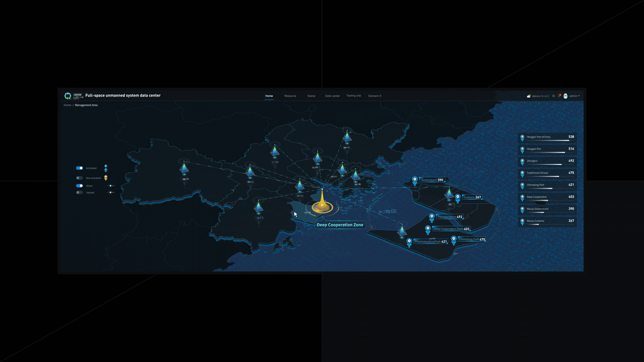Click the Zhonghui progress bar

(550, 164)
